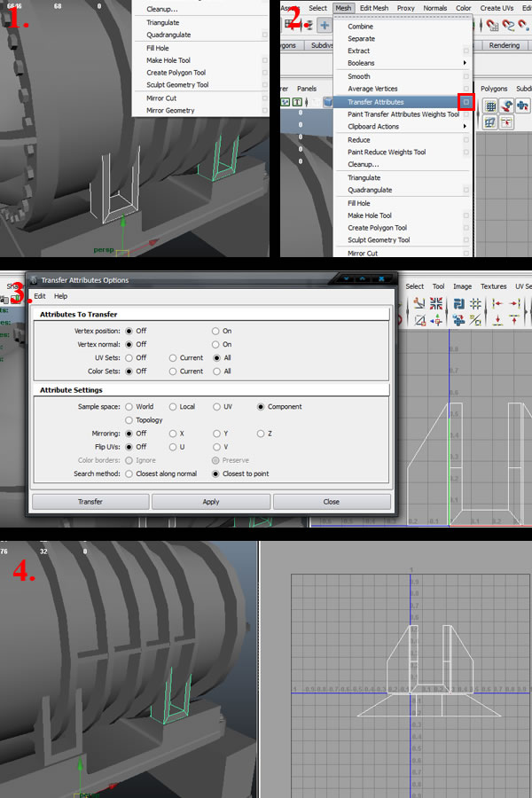Open the Mesh menu
The height and width of the screenshot is (798, 532).
pyautogui.click(x=343, y=8)
